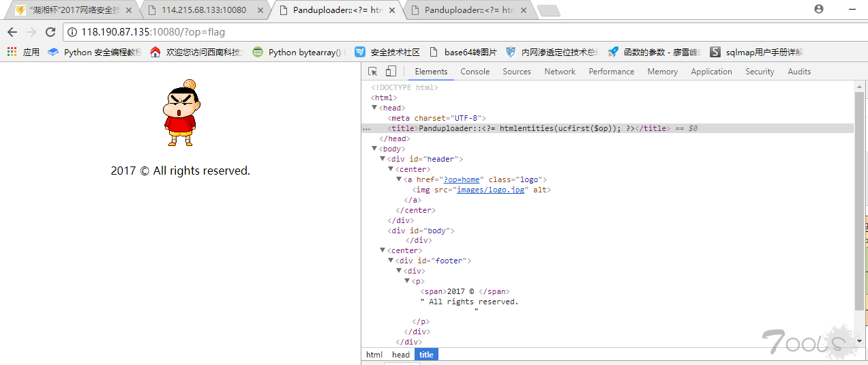Viewport: 868px width, 365px height.
Task: Open sqlmap用户手册详解 bookmark
Action: (x=757, y=52)
